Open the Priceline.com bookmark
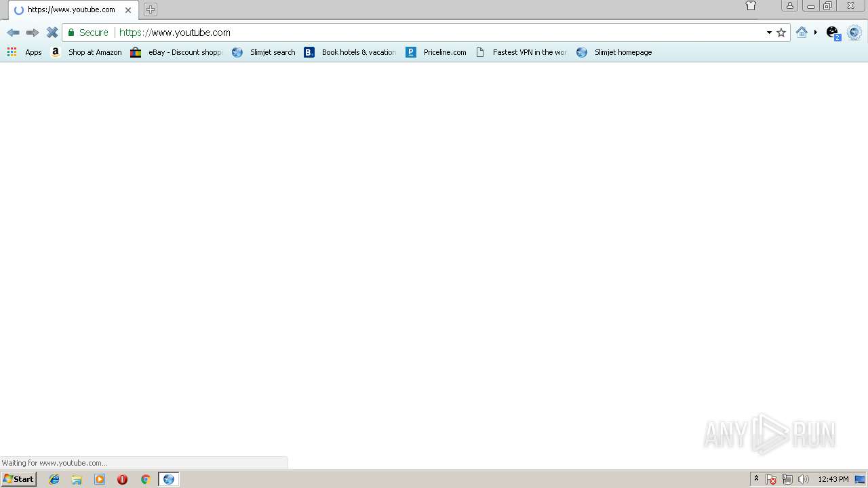868x488 pixels. pos(436,52)
